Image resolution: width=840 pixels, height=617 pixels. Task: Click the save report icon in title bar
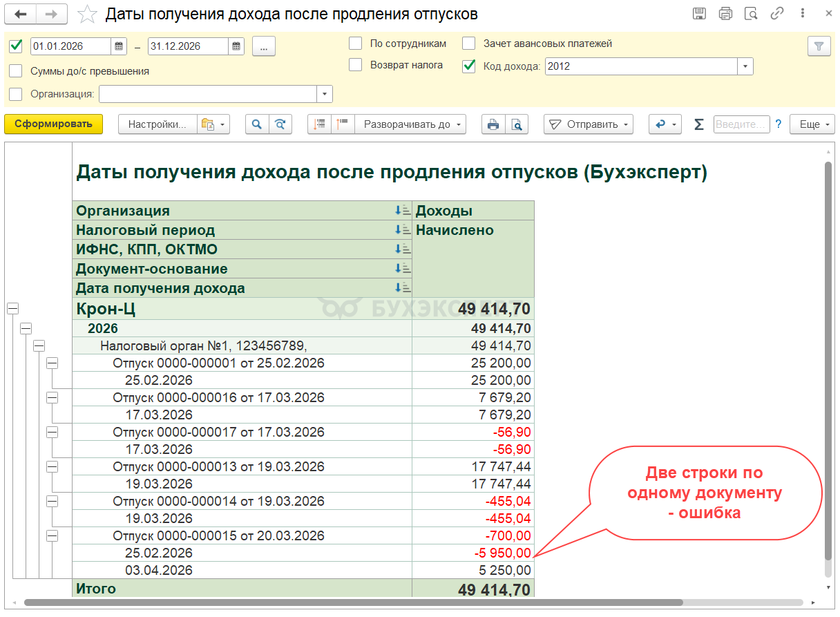(699, 14)
